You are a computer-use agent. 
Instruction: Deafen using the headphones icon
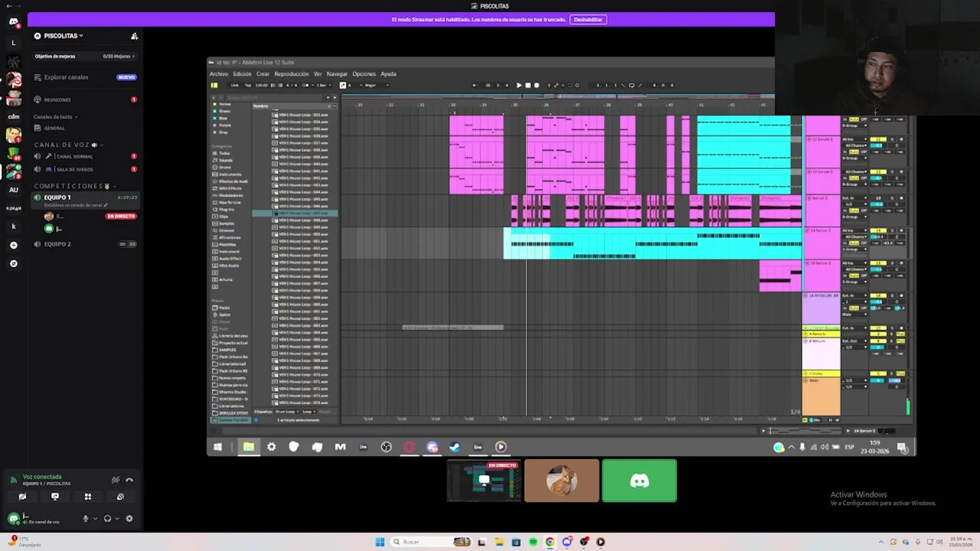click(x=107, y=518)
